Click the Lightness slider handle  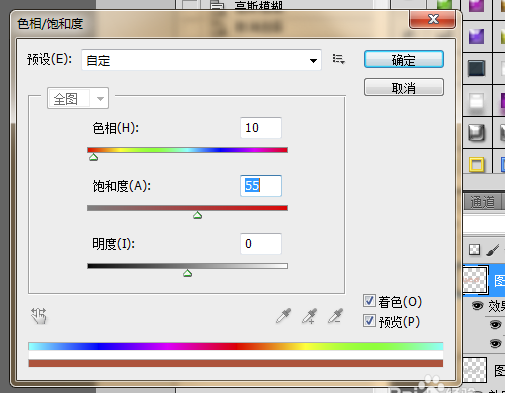[x=187, y=273]
